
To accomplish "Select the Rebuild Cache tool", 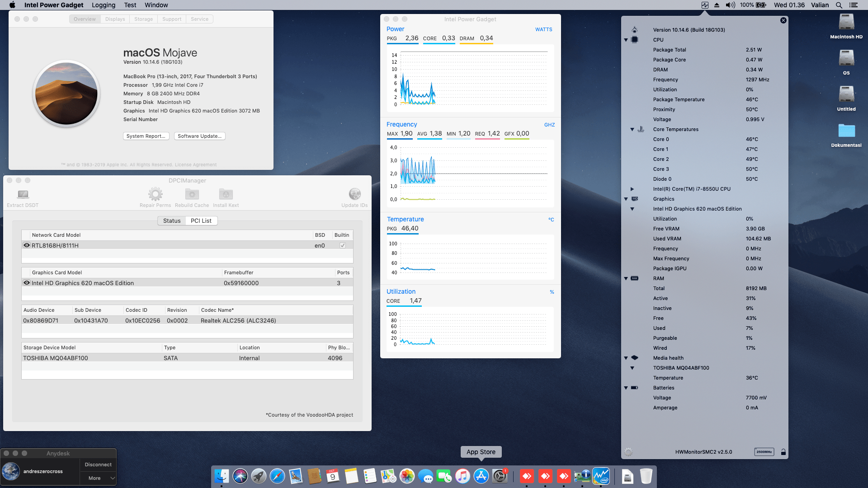I will click(x=191, y=193).
